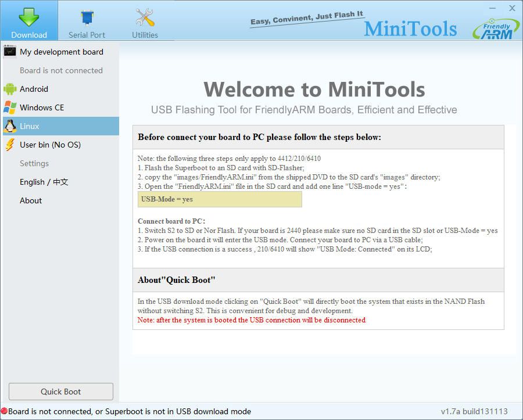This screenshot has height=420, width=523.
Task: Select Windows CE in the sidebar
Action: [61, 107]
